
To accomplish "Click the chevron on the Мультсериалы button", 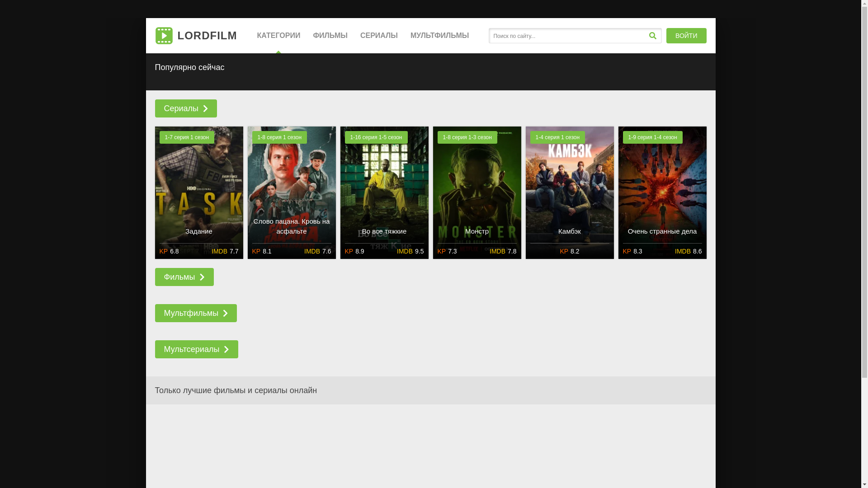I will (226, 350).
